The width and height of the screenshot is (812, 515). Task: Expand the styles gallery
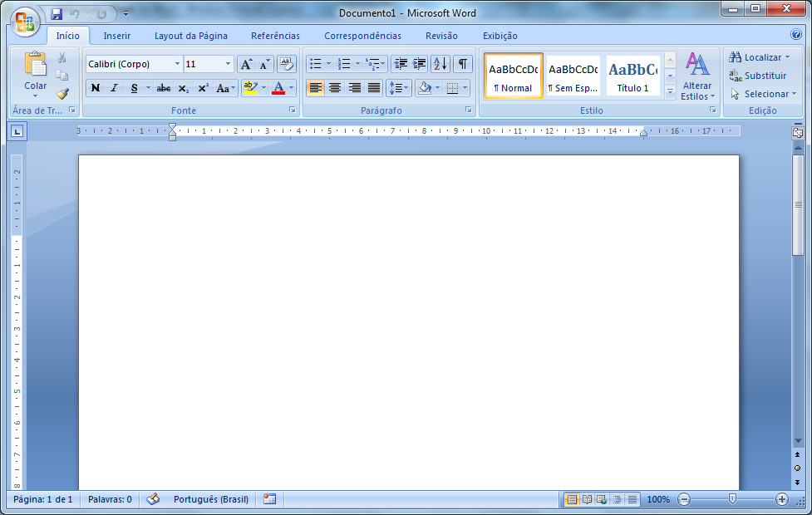pos(670,93)
